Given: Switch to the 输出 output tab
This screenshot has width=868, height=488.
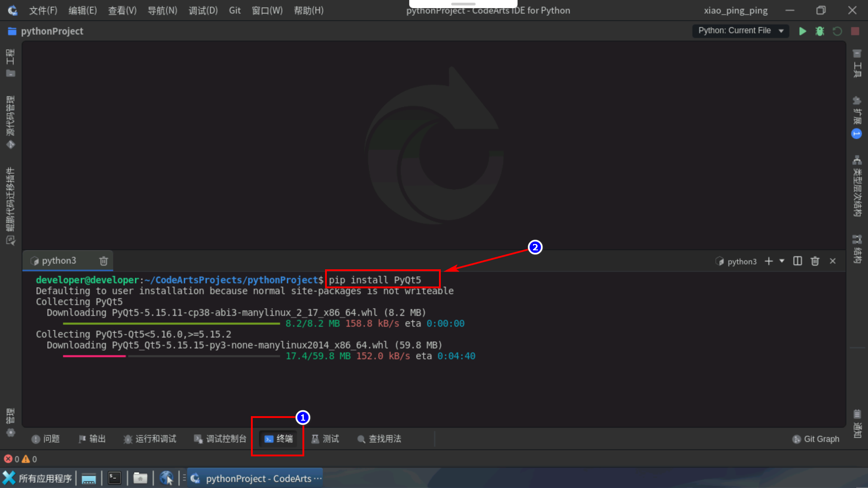Looking at the screenshot, I should click(x=92, y=438).
